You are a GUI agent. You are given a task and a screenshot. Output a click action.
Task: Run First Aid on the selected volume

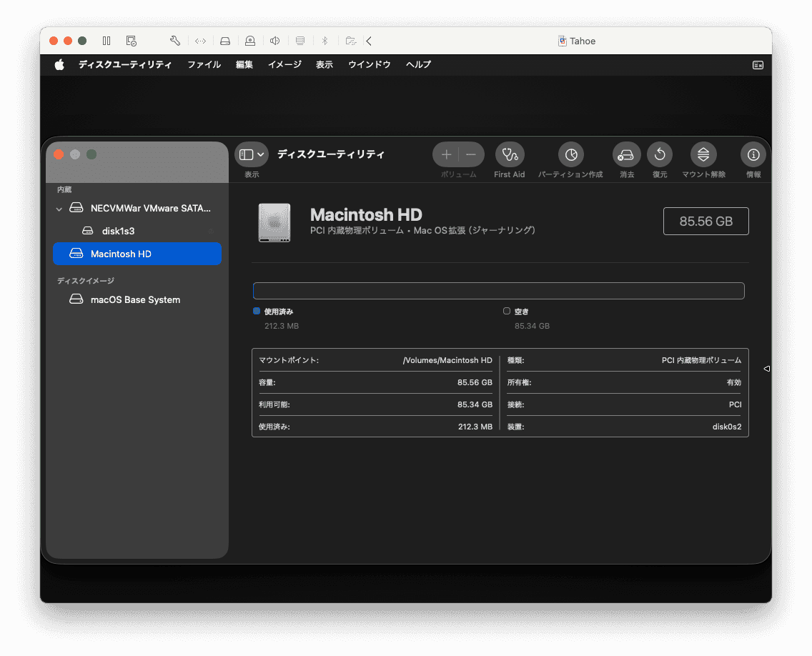509,154
